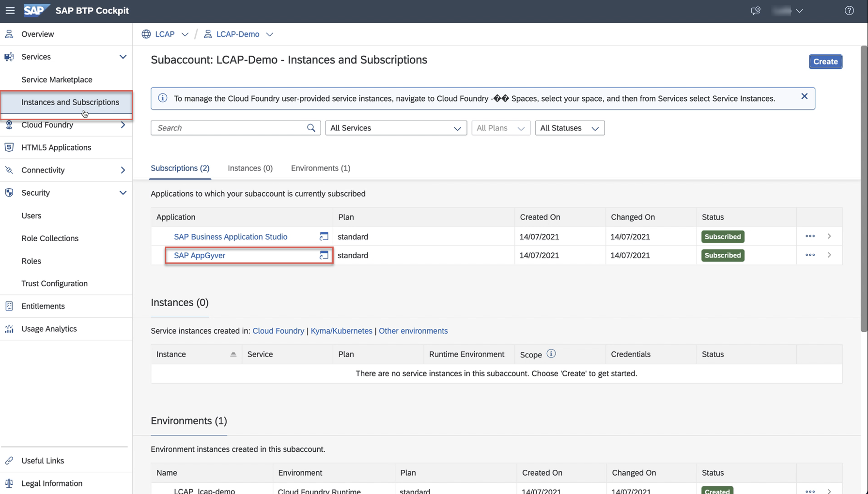Expand details for SAP Business Application Studio row
This screenshot has width=868, height=494.
[x=829, y=236]
